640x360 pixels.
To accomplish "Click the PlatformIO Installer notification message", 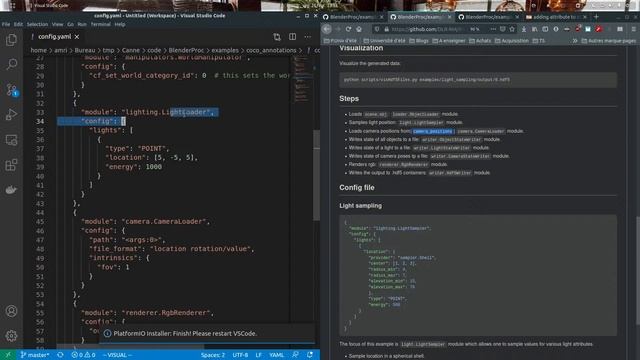I will coord(185,333).
